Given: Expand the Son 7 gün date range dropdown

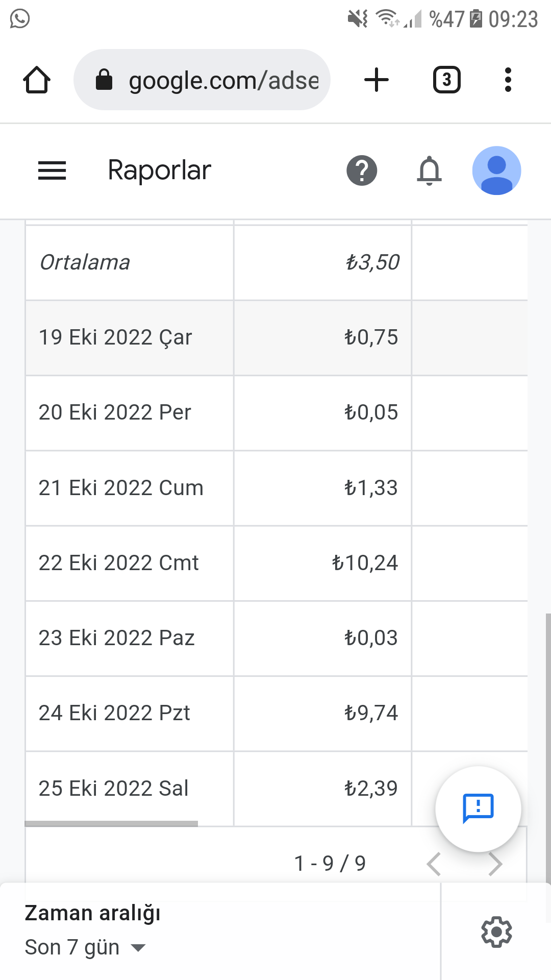Looking at the screenshot, I should pyautogui.click(x=85, y=947).
